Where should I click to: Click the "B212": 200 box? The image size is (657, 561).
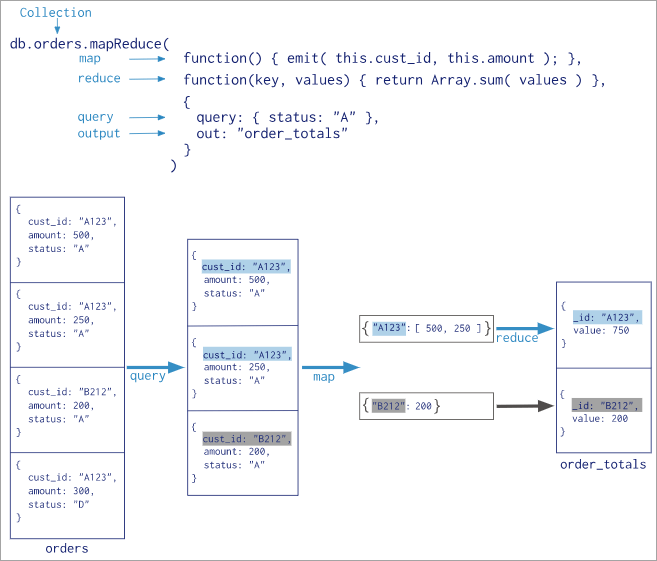click(426, 406)
